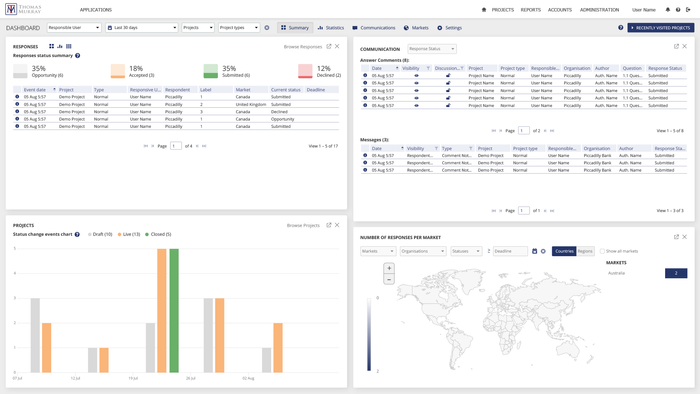Viewport: 700px width, 394px height.
Task: Click Recently Visited Projects button
Action: (661, 28)
